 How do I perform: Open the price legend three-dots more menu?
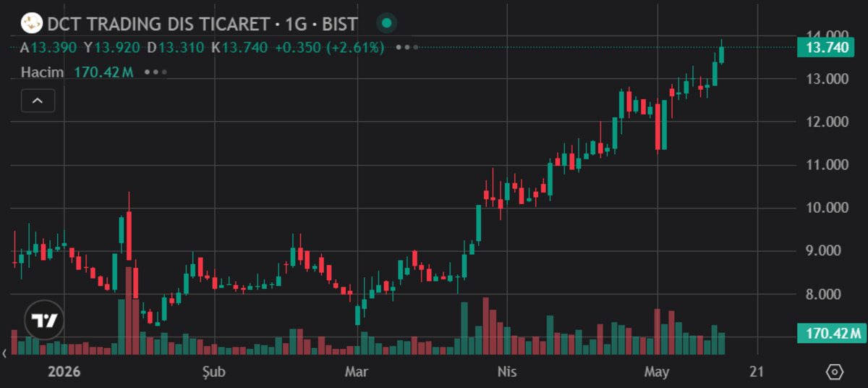point(407,48)
